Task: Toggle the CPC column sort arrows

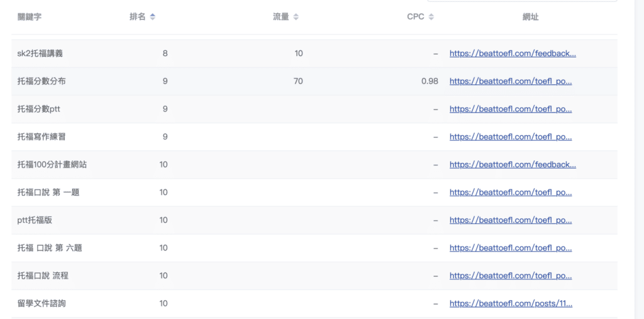Action: [x=431, y=17]
